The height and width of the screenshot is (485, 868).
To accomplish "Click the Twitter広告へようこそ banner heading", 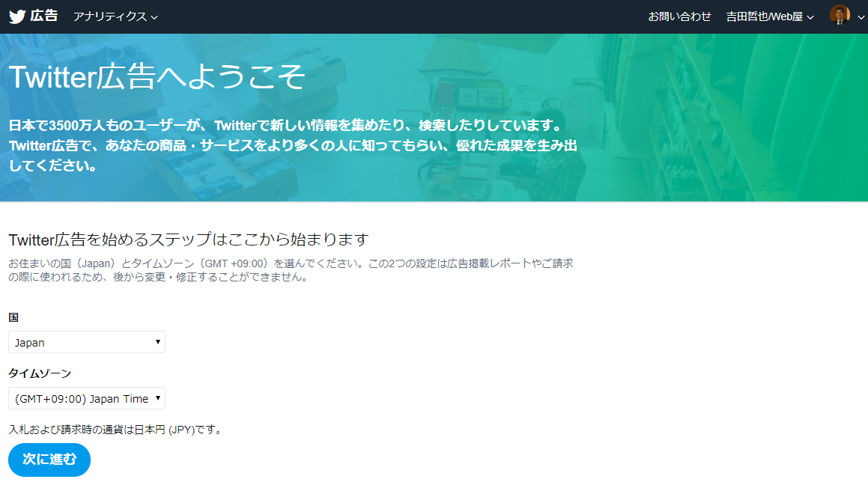I will (x=157, y=77).
